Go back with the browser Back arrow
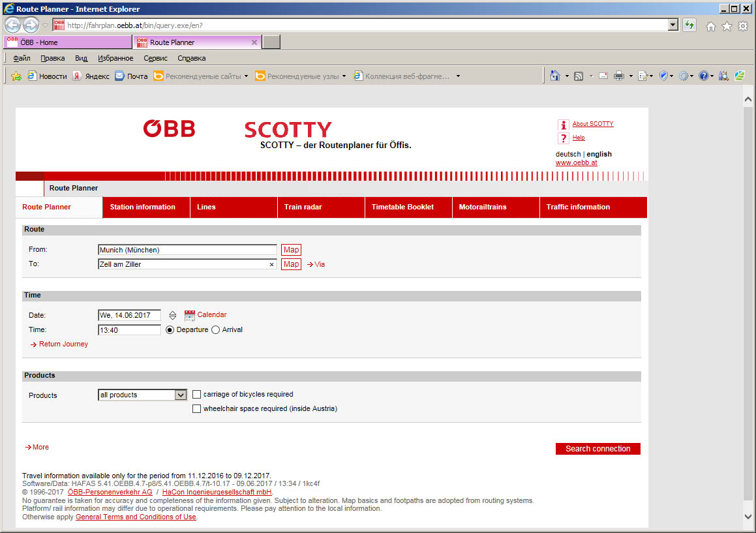The height and width of the screenshot is (533, 756). (x=13, y=25)
